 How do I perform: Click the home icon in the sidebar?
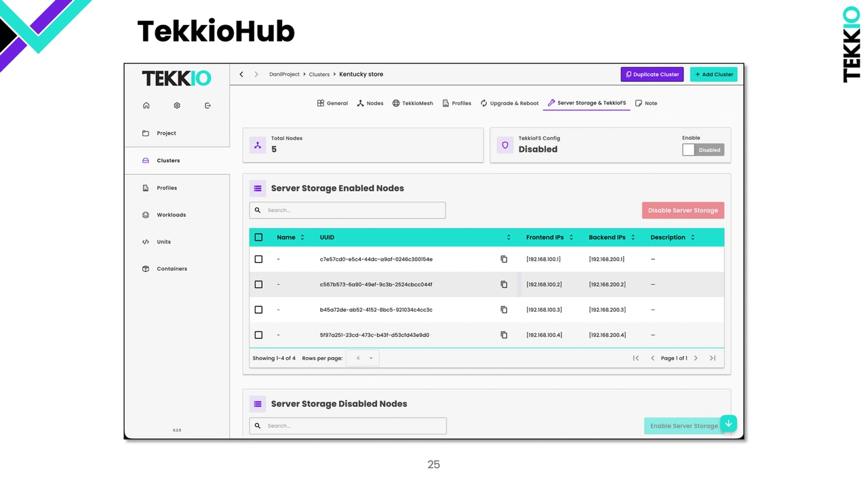[146, 105]
